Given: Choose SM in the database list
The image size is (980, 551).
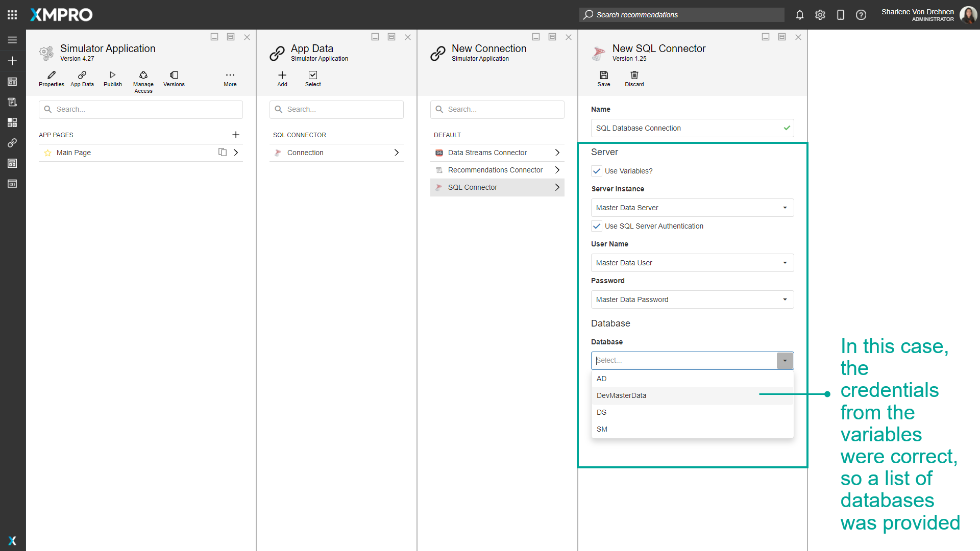Looking at the screenshot, I should click(x=602, y=429).
